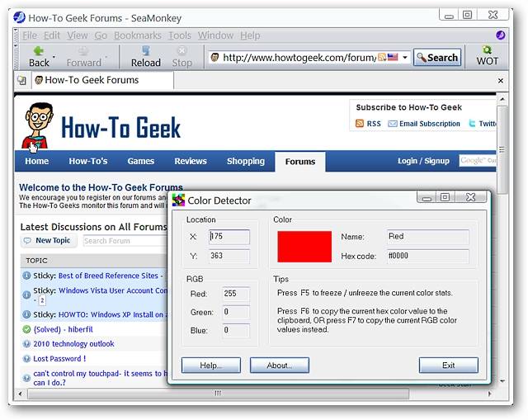The height and width of the screenshot is (420, 528).
Task: Reload the current page
Action: point(146,57)
